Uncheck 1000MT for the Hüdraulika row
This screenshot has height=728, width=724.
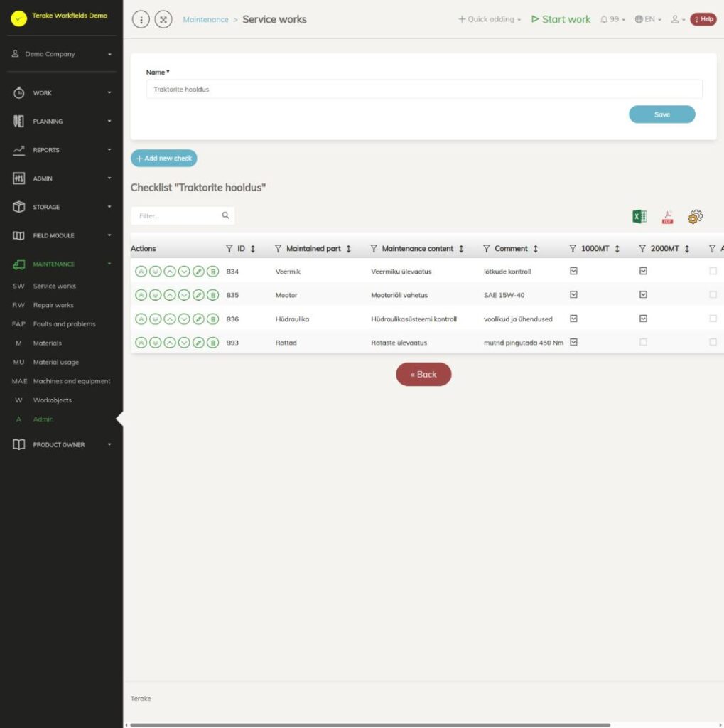click(573, 318)
